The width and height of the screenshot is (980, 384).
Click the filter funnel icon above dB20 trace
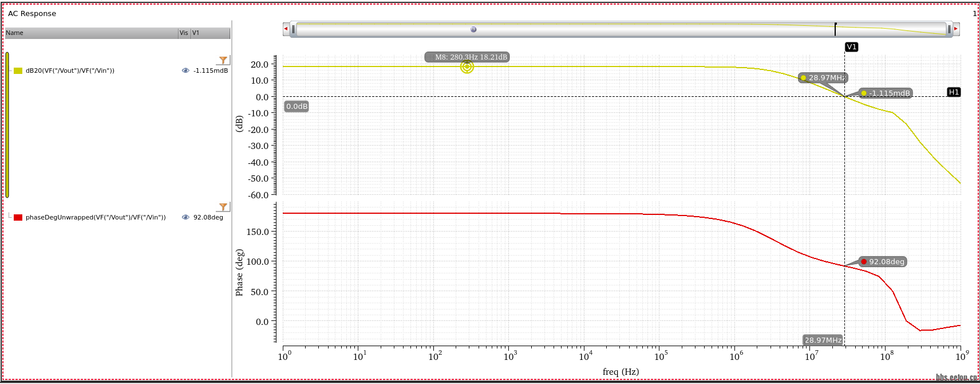pos(223,60)
